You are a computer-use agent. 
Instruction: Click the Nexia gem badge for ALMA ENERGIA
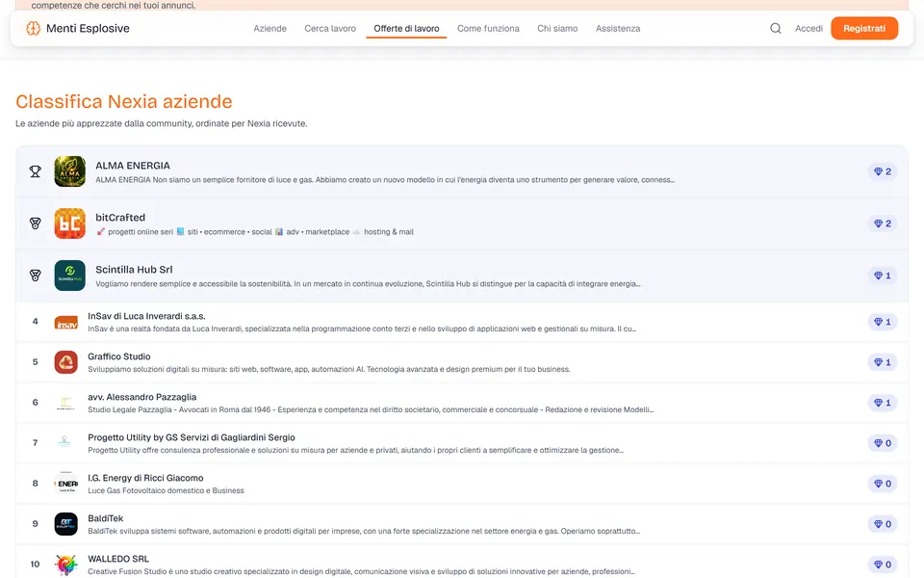click(x=883, y=171)
